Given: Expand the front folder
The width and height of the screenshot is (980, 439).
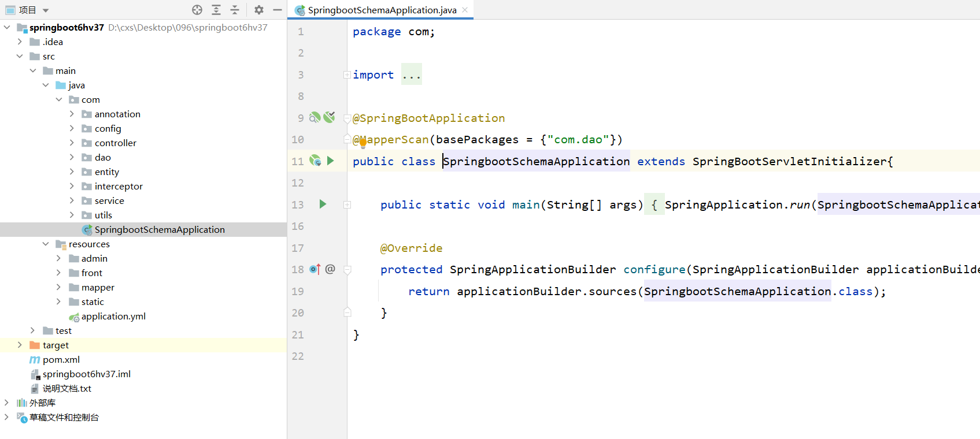Looking at the screenshot, I should (59, 273).
